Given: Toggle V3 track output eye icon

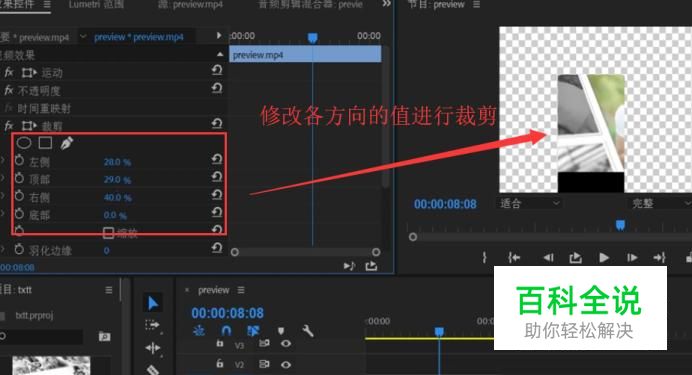Looking at the screenshot, I should point(286,343).
